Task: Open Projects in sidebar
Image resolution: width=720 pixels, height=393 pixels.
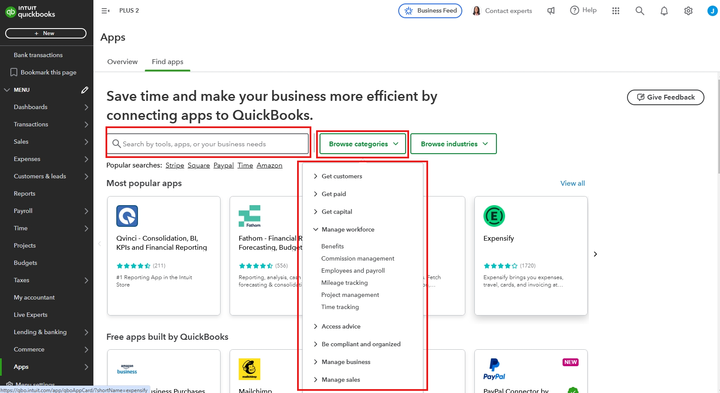Action: click(x=24, y=246)
